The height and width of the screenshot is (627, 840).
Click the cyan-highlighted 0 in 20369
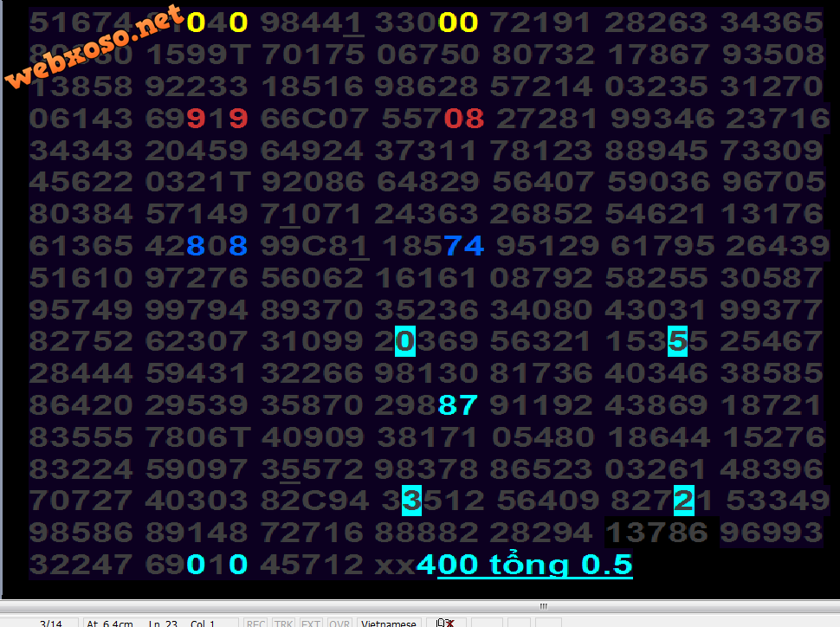tap(404, 341)
